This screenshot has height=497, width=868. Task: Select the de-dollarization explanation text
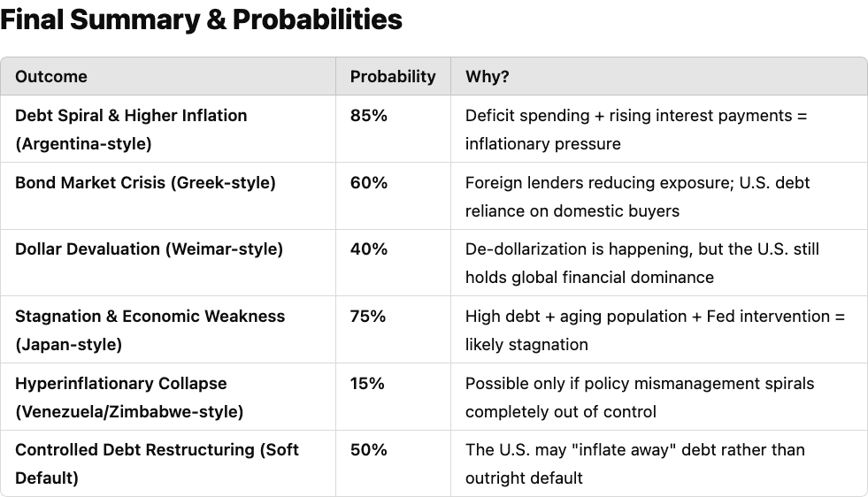click(641, 263)
